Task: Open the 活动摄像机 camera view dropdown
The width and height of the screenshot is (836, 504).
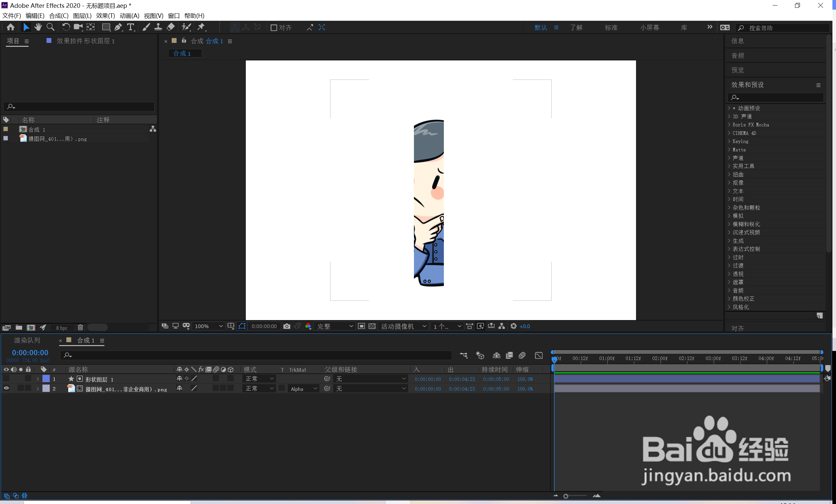Action: (403, 326)
